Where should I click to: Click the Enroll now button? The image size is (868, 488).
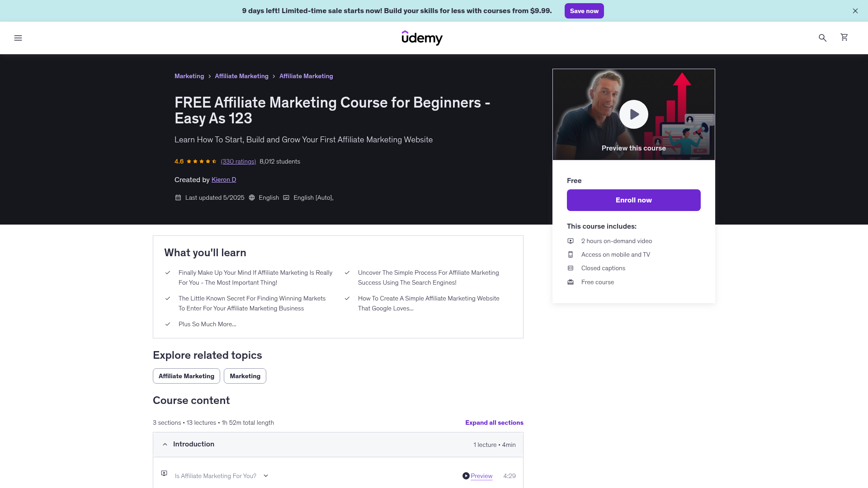coord(633,200)
